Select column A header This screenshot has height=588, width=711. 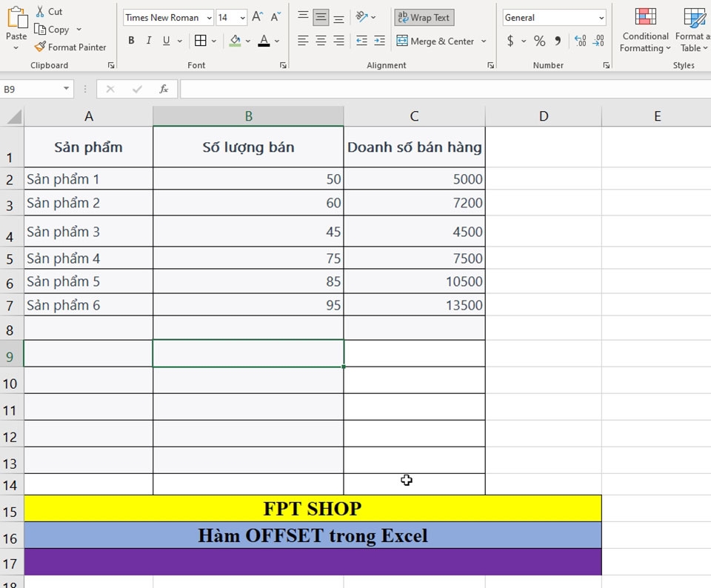[x=88, y=116]
